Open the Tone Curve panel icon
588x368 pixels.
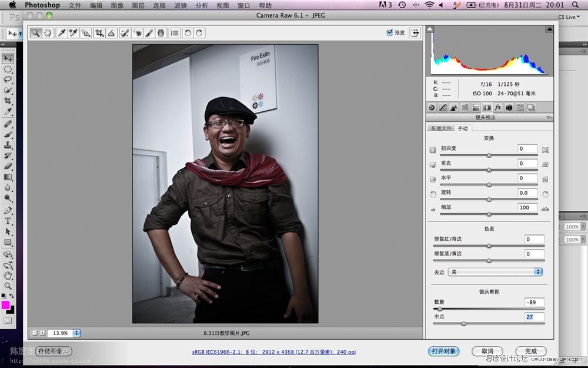pyautogui.click(x=443, y=108)
